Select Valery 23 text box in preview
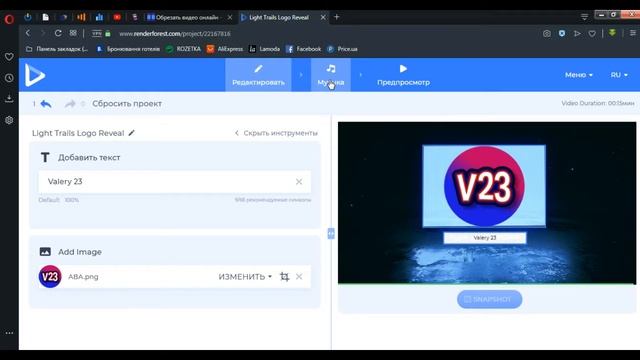Screen dimensions: 640x360 click(485, 238)
